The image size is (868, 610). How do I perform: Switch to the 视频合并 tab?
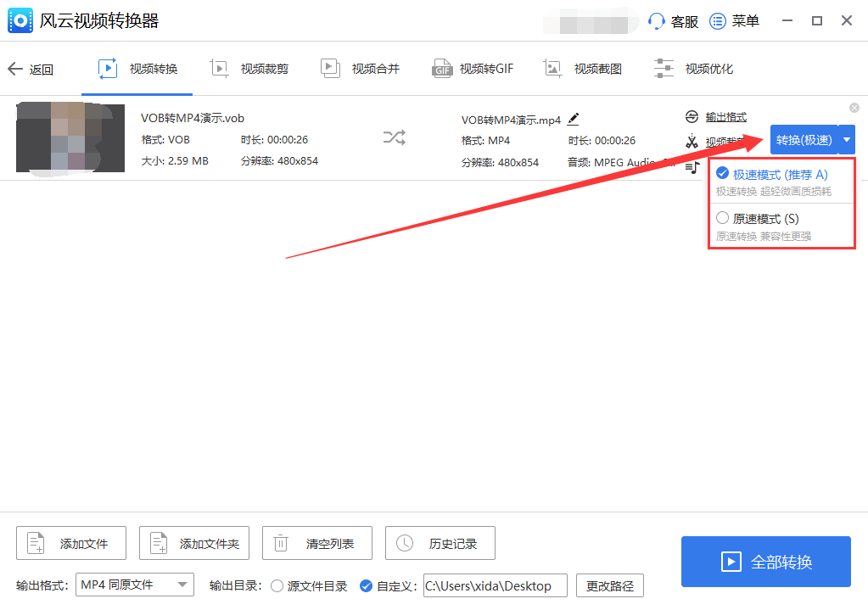pos(360,68)
